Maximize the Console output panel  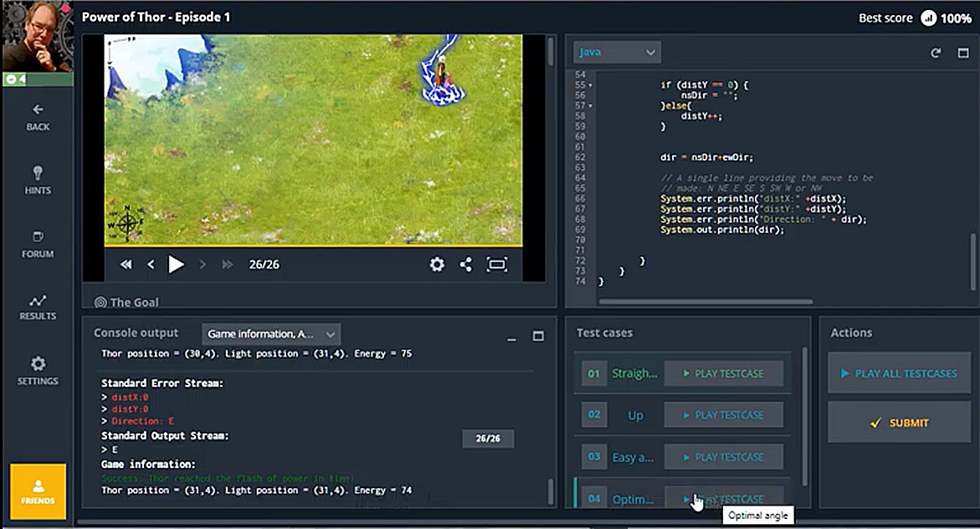[538, 336]
